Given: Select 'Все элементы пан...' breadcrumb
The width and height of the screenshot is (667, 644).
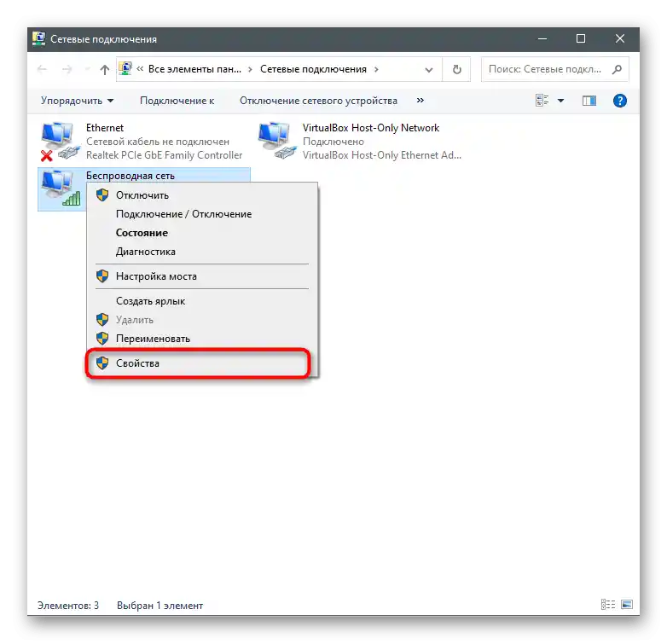Looking at the screenshot, I should pyautogui.click(x=194, y=69).
